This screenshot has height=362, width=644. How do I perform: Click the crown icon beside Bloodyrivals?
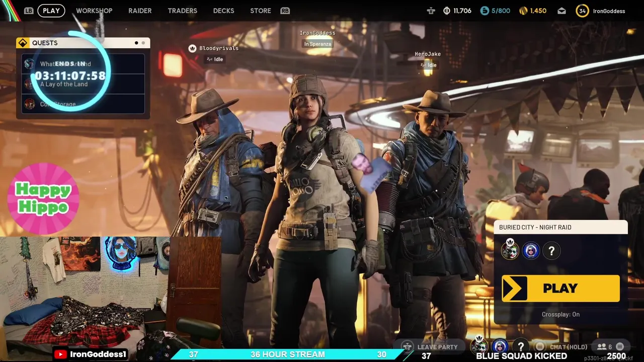192,48
